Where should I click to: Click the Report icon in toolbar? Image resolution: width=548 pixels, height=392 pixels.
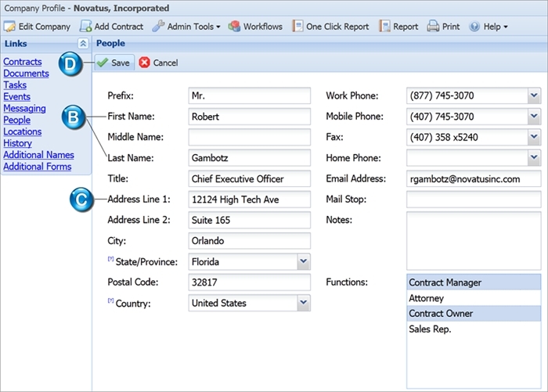point(384,26)
